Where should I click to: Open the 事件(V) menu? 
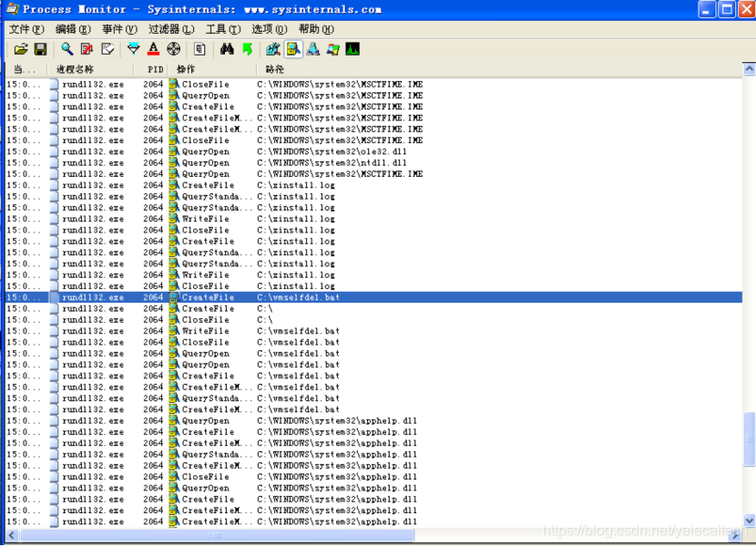tap(119, 29)
